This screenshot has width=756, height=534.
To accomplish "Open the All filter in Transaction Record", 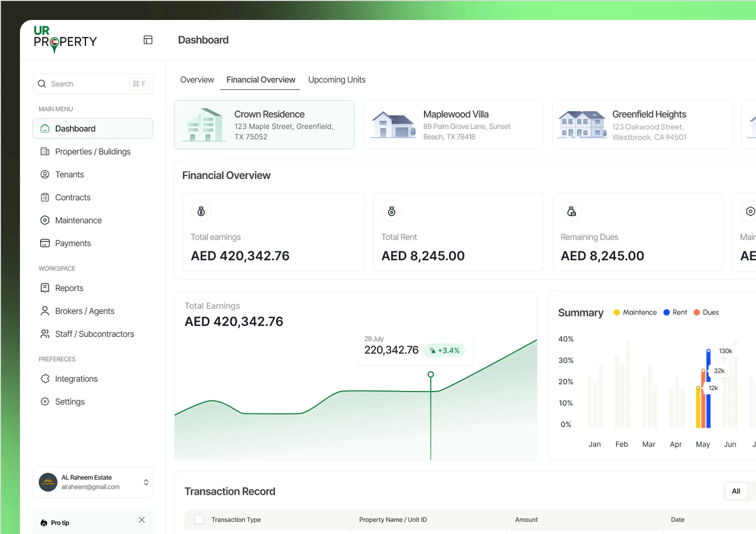I will [736, 491].
